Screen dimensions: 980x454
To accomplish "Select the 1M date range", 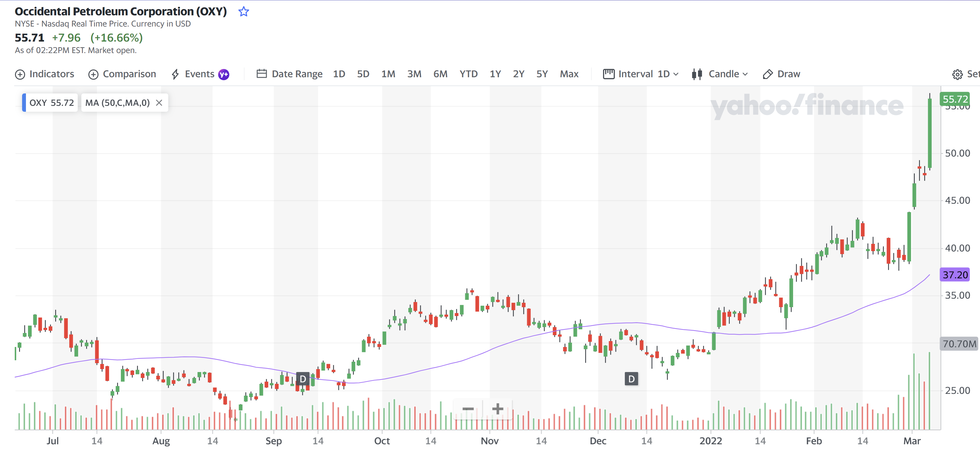I will click(388, 74).
